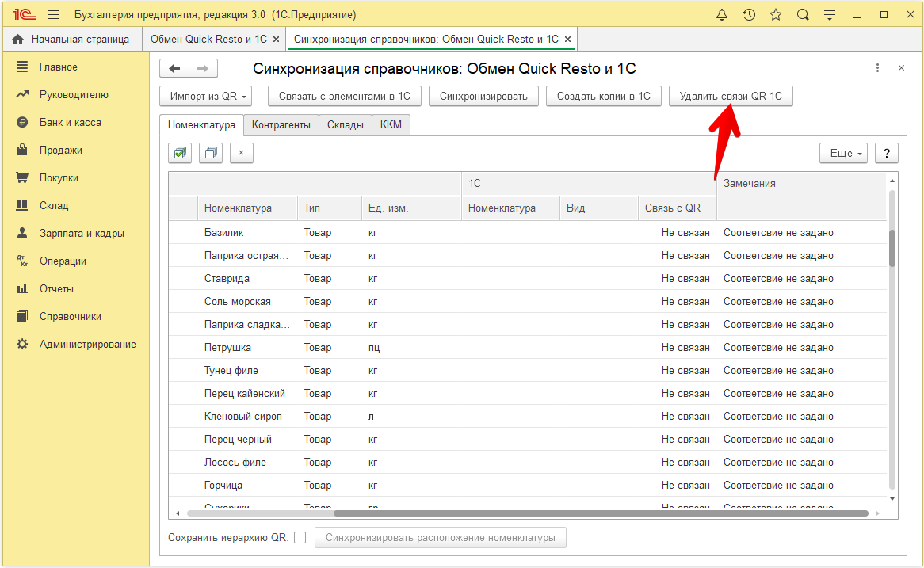Click scroll left arrow of table scrollbar

[x=178, y=513]
